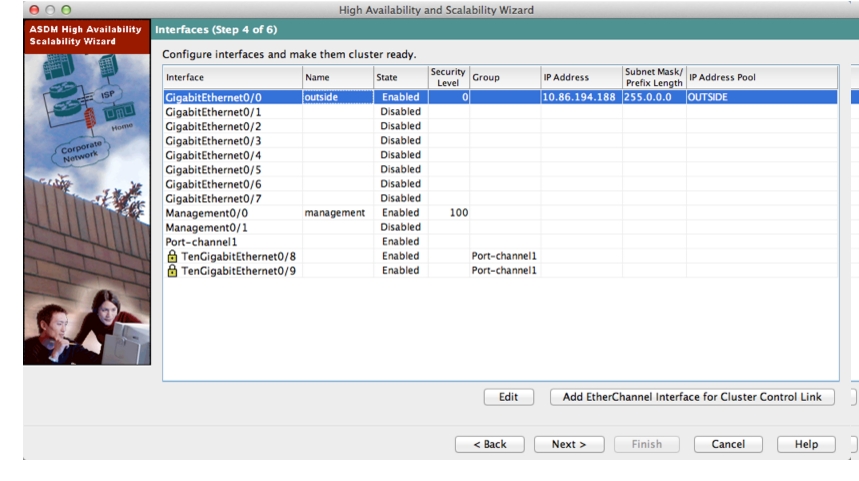This screenshot has height=481, width=859.
Task: Click the OUTSIDE IP address pool cell
Action: pyautogui.click(x=762, y=97)
